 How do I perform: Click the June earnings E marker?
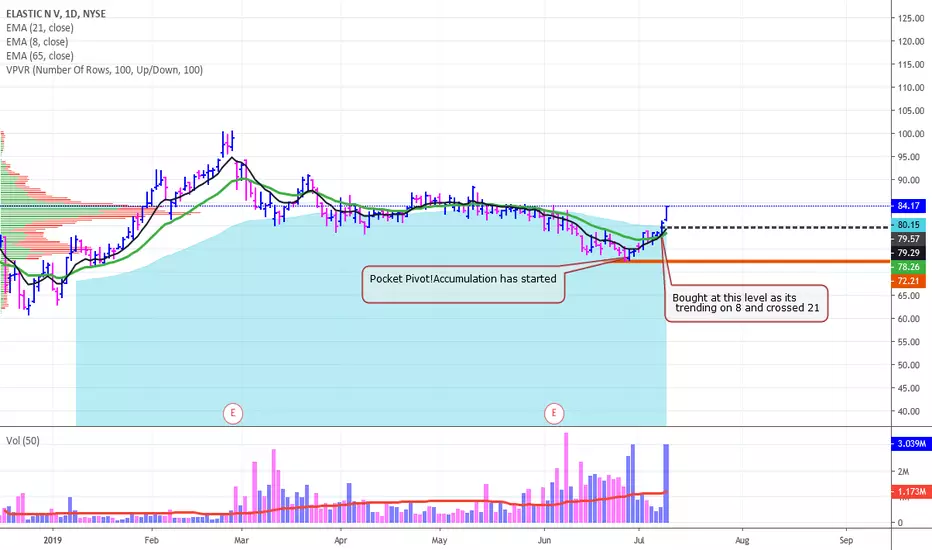(554, 413)
